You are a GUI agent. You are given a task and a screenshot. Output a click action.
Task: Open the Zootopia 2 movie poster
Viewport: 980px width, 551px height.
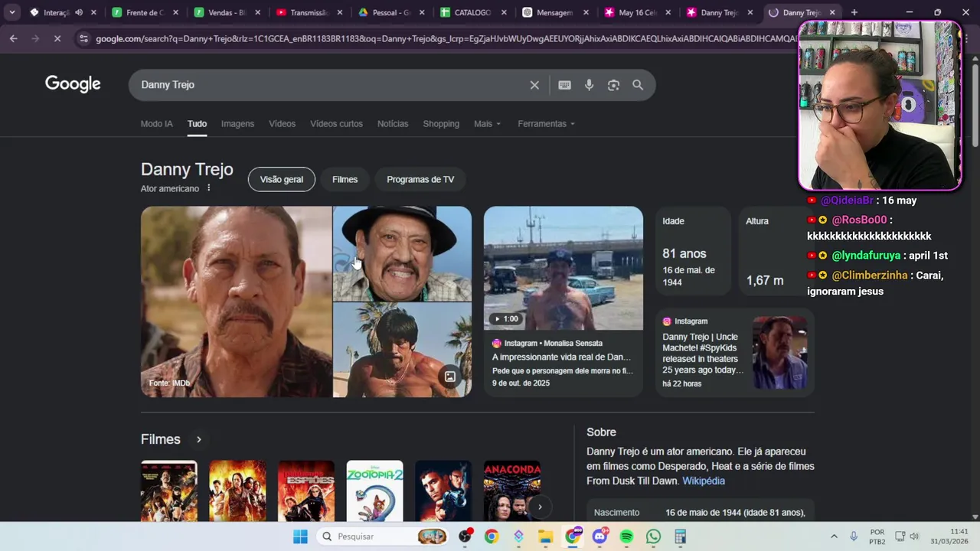tap(374, 491)
